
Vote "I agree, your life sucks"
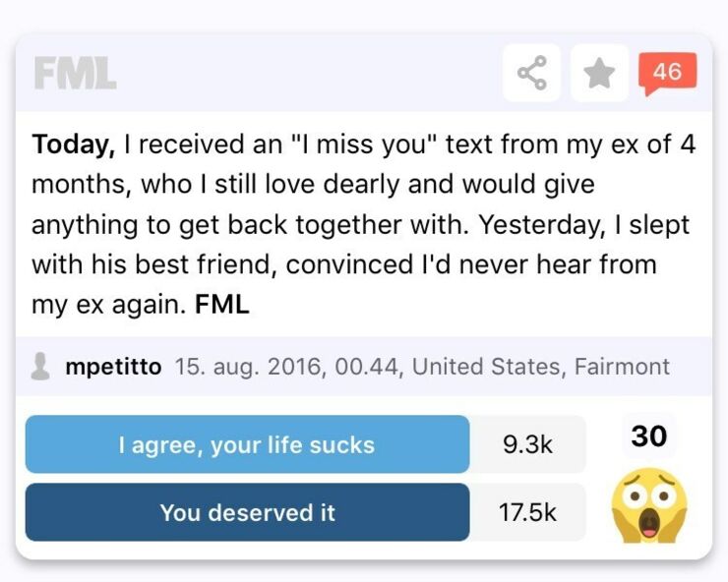(247, 444)
